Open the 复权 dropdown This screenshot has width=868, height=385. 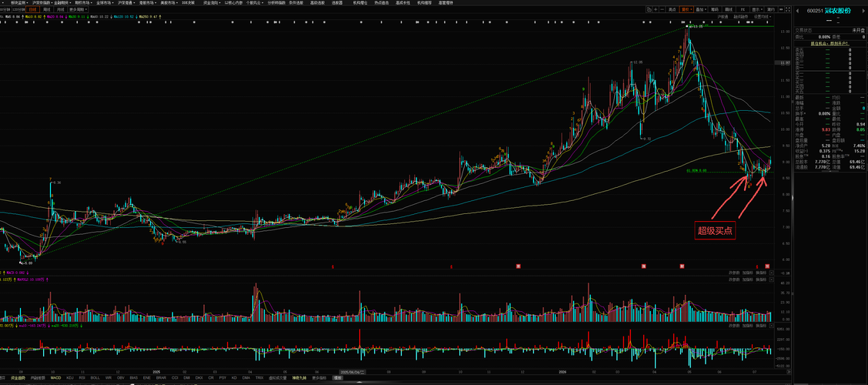tap(686, 9)
